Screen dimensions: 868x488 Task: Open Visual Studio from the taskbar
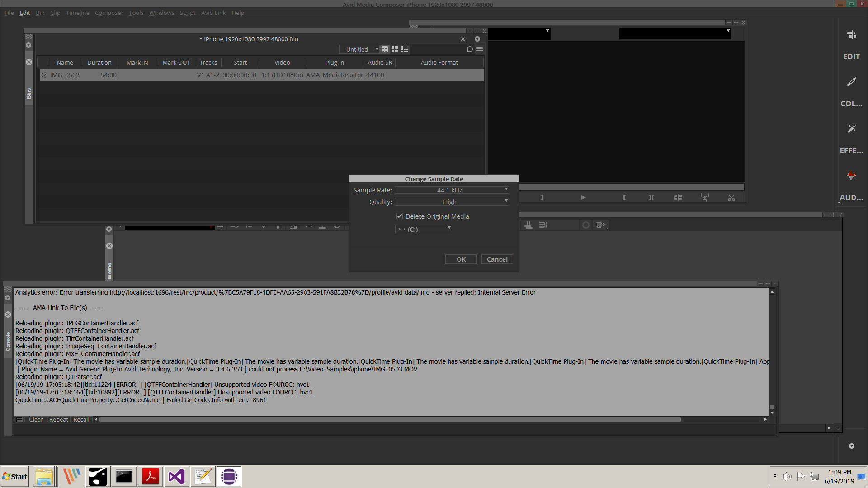[176, 477]
